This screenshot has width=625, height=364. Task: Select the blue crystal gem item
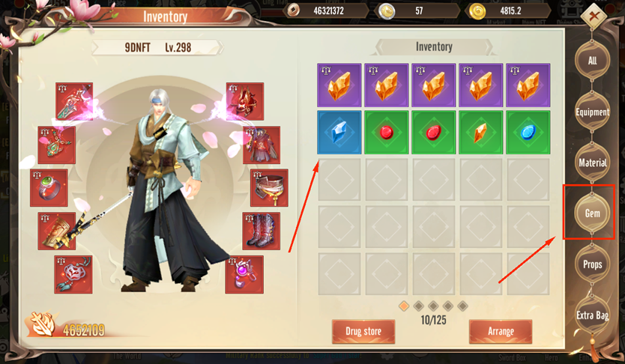(339, 133)
